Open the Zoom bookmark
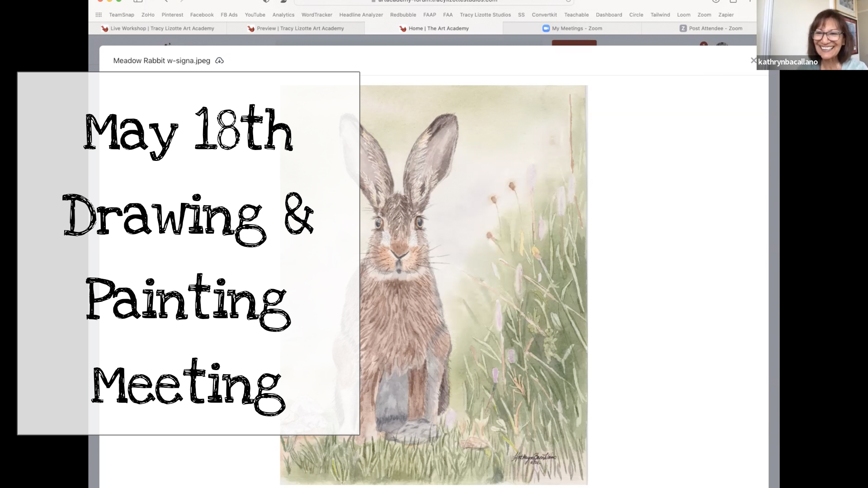 [x=704, y=15]
